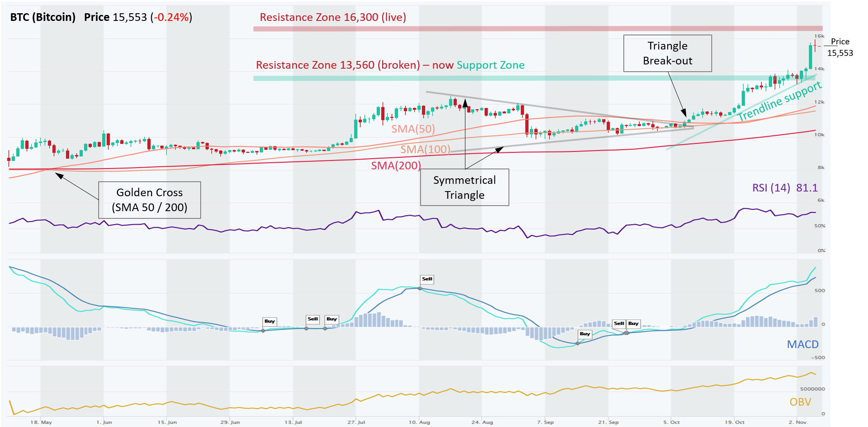Viewport: 868px width, 427px height.
Task: Click the 29. Jun date label
Action: (230, 422)
